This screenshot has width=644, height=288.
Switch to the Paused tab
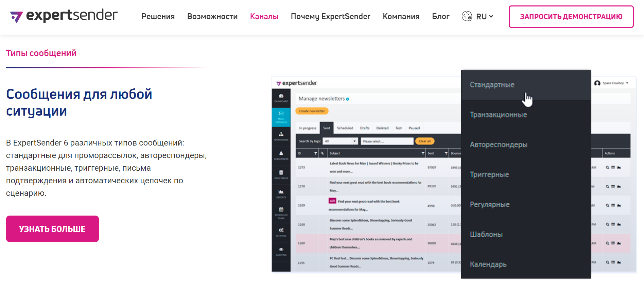414,128
